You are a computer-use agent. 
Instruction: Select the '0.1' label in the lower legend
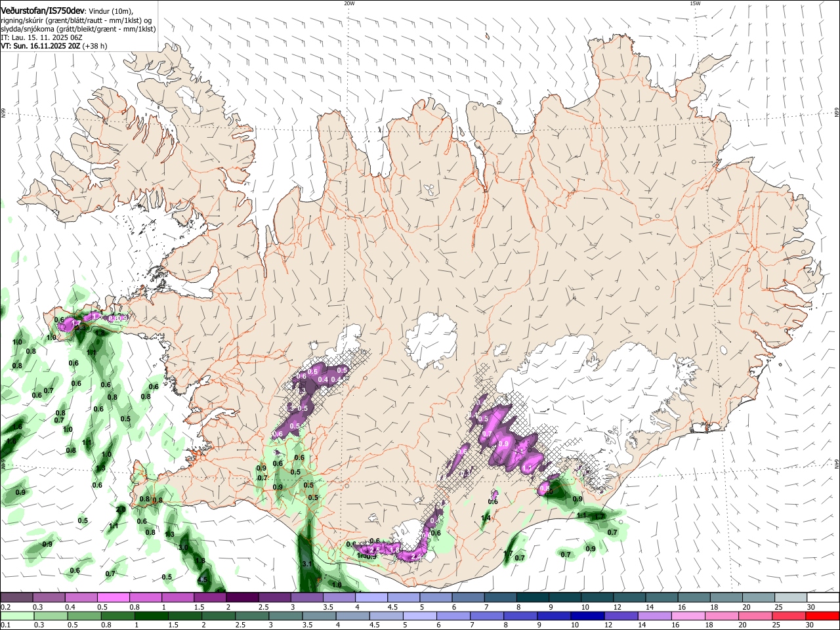(5, 625)
